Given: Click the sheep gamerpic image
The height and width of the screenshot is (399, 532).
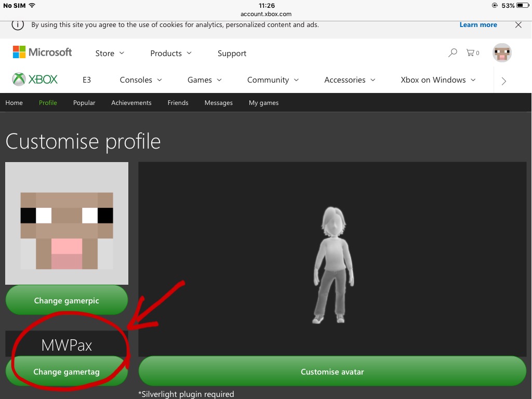Looking at the screenshot, I should point(66,223).
